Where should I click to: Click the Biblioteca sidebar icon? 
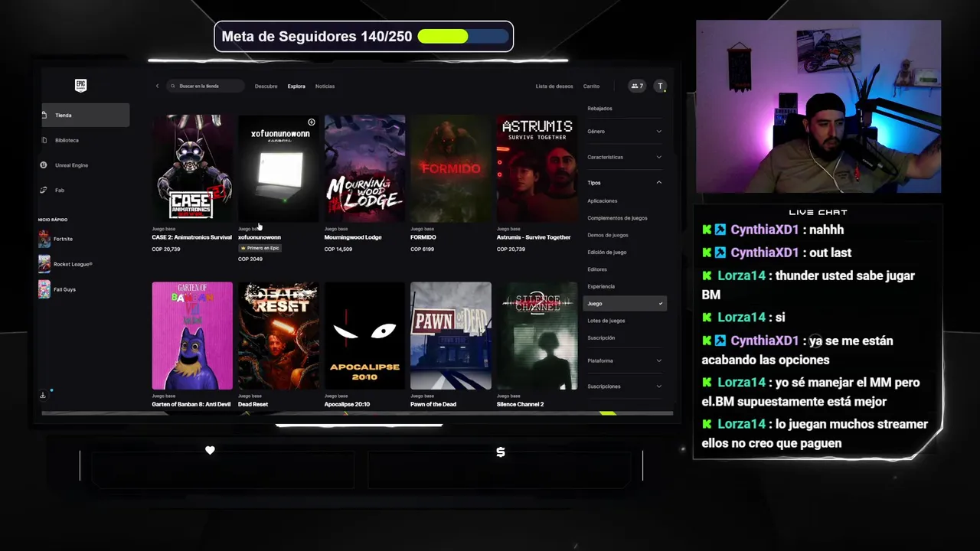44,140
